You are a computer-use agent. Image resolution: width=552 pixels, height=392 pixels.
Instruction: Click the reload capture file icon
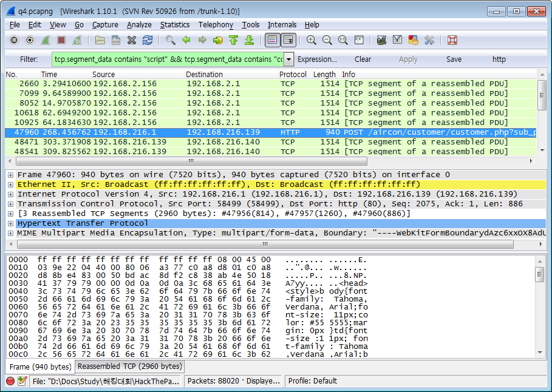148,40
